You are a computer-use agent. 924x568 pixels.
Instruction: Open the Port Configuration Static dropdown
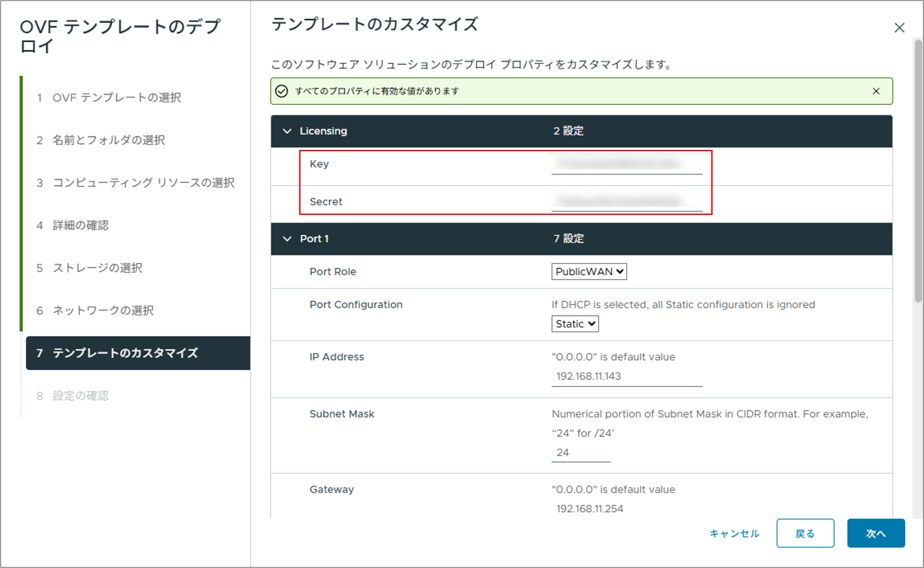pos(575,324)
